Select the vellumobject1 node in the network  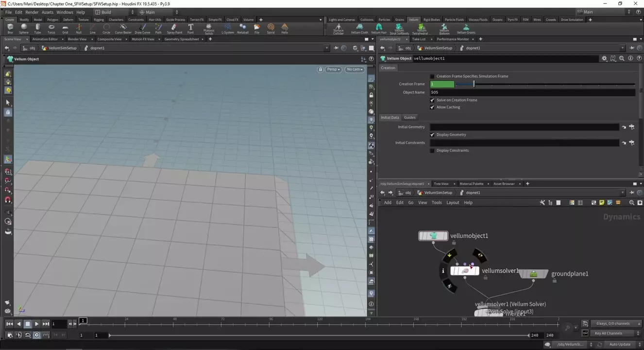pos(433,236)
